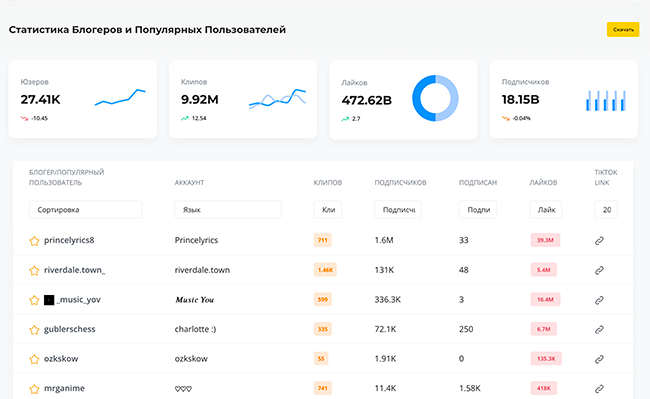This screenshot has width=650, height=399.
Task: Open the Подпи following filter
Action: (478, 210)
